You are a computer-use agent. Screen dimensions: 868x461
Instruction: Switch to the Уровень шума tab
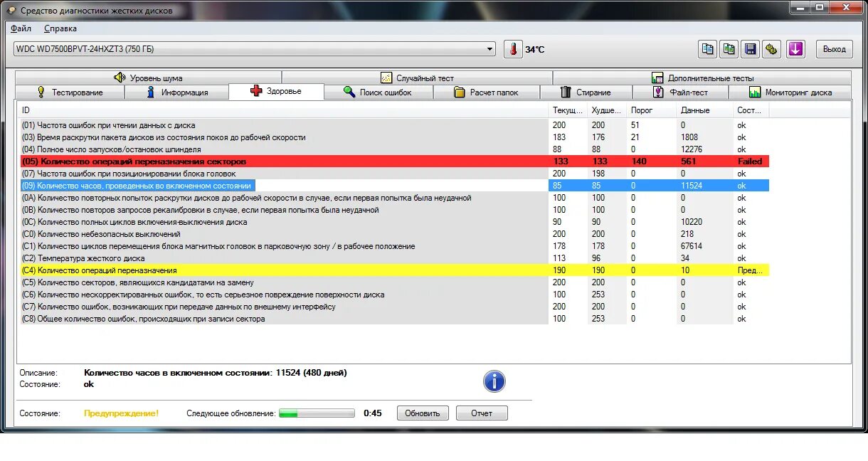(148, 78)
